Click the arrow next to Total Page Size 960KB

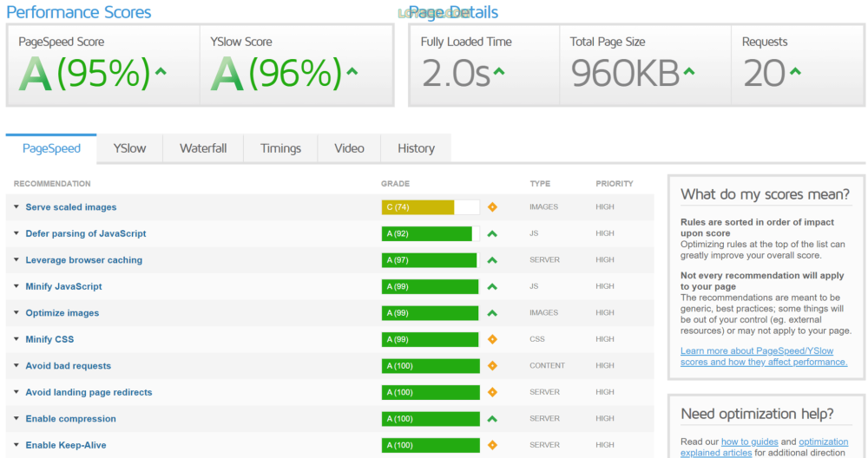[688, 71]
